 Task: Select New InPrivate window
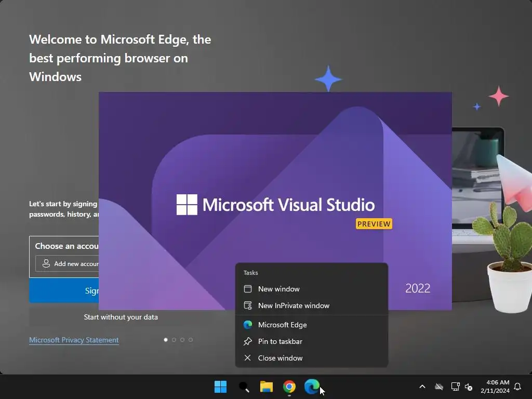tap(312, 305)
